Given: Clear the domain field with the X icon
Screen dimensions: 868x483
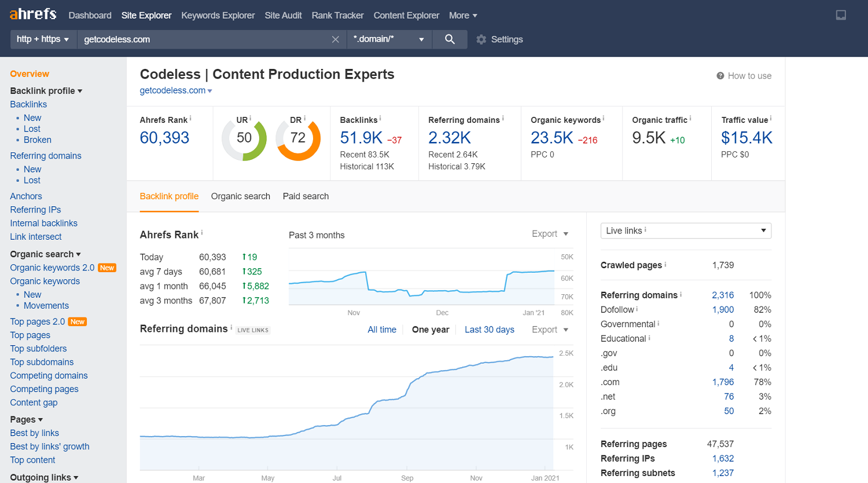Looking at the screenshot, I should pos(335,39).
